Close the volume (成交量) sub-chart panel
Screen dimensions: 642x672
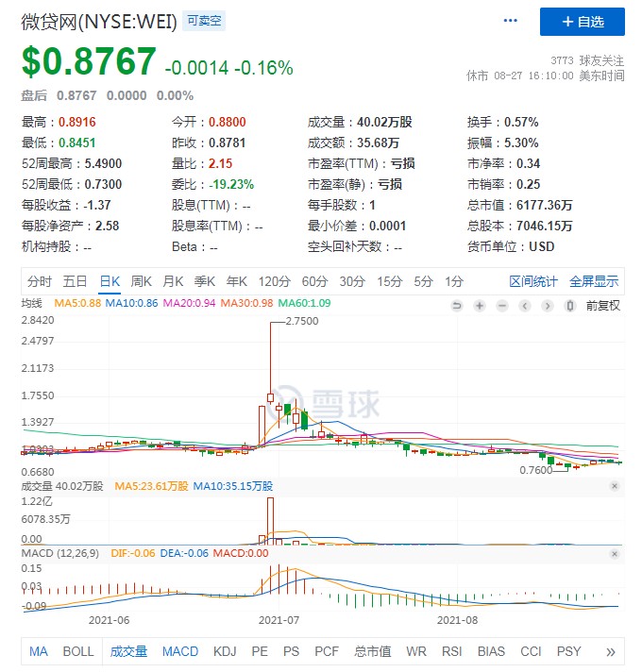(x=615, y=486)
